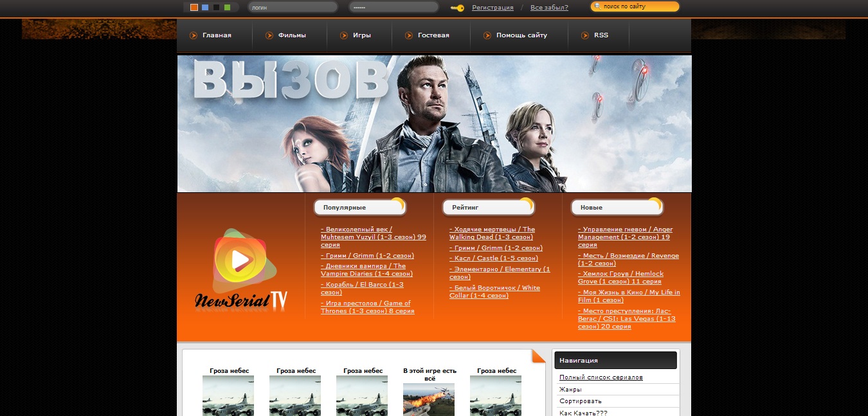This screenshot has width=868, height=416.
Task: Click the 'В этой игре есть всё' title text
Action: (x=429, y=374)
